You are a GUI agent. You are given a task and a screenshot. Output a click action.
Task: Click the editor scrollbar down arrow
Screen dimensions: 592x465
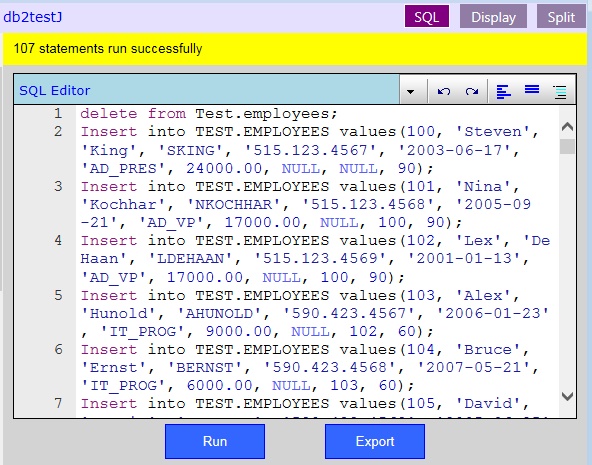(567, 396)
